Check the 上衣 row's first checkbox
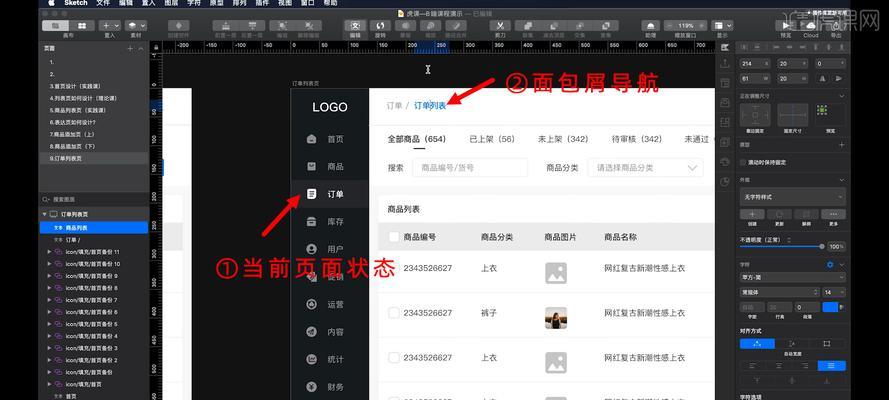The width and height of the screenshot is (889, 400). pyautogui.click(x=394, y=268)
